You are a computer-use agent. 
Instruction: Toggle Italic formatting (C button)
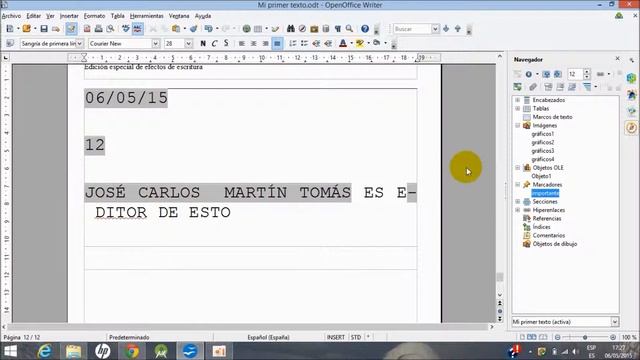[214, 43]
